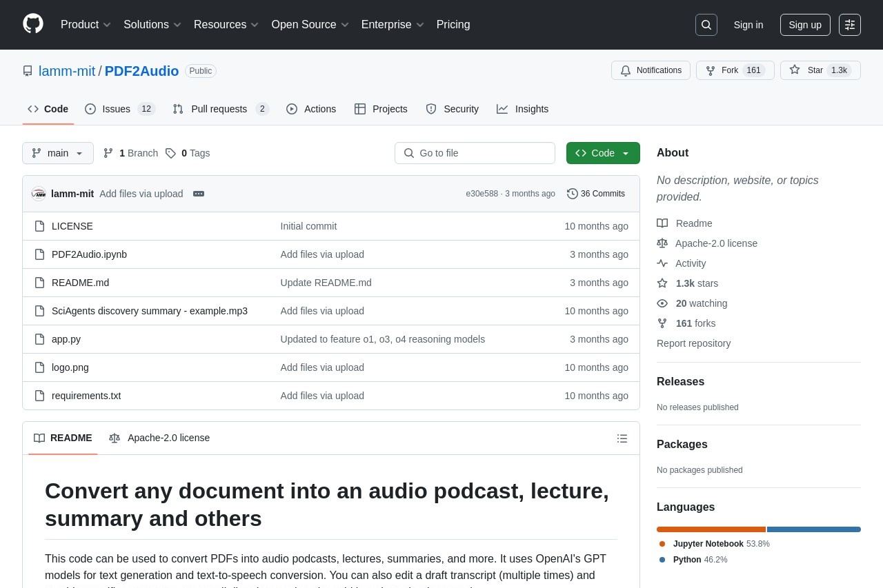This screenshot has width=883, height=588.
Task: View all 36 Commits
Action: pyautogui.click(x=596, y=194)
